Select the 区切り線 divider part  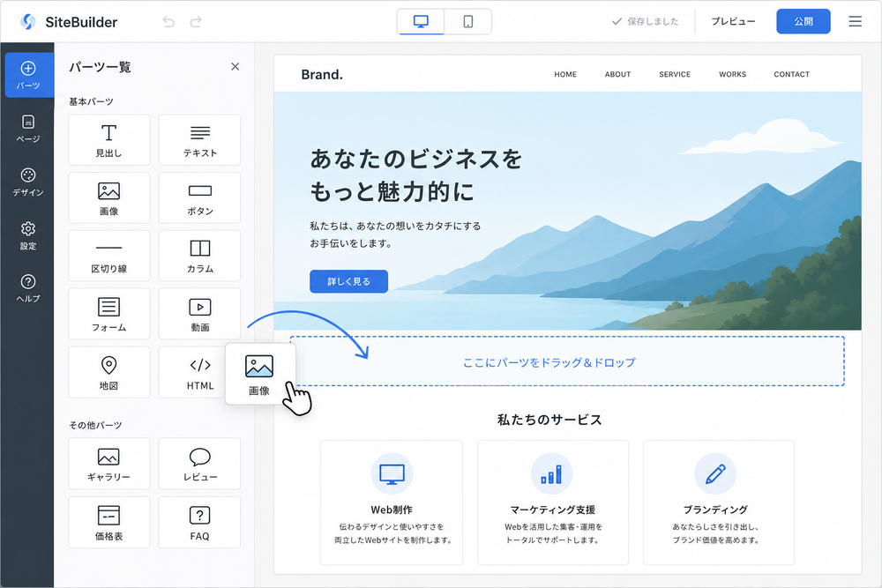coord(109,256)
